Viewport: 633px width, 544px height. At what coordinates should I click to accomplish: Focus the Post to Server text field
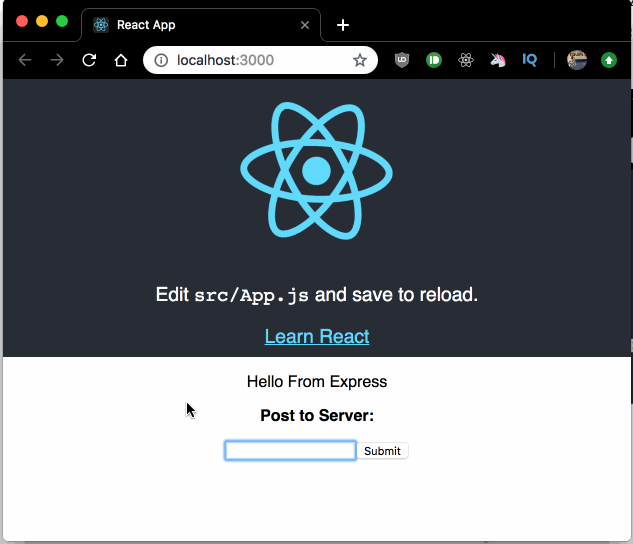pos(290,451)
